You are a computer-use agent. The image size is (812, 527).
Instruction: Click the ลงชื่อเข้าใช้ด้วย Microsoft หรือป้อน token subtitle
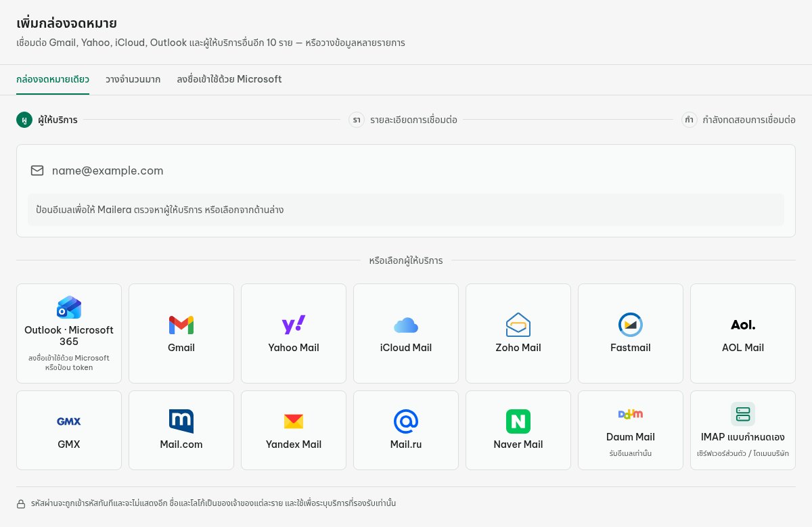pyautogui.click(x=69, y=363)
